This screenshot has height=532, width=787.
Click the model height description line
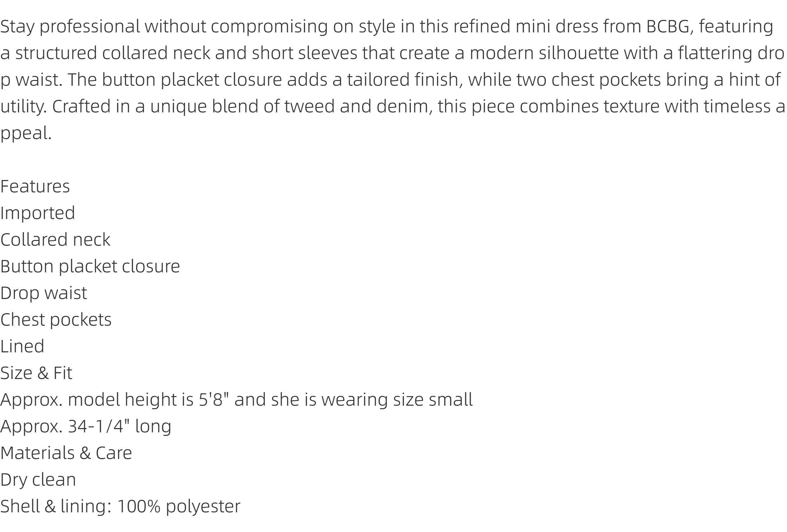[x=236, y=400]
